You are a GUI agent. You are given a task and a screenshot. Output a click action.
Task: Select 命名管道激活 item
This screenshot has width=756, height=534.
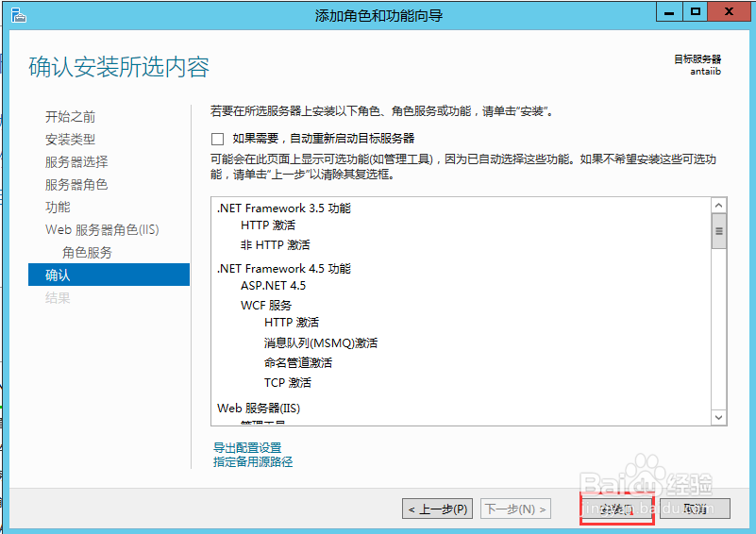tap(298, 363)
